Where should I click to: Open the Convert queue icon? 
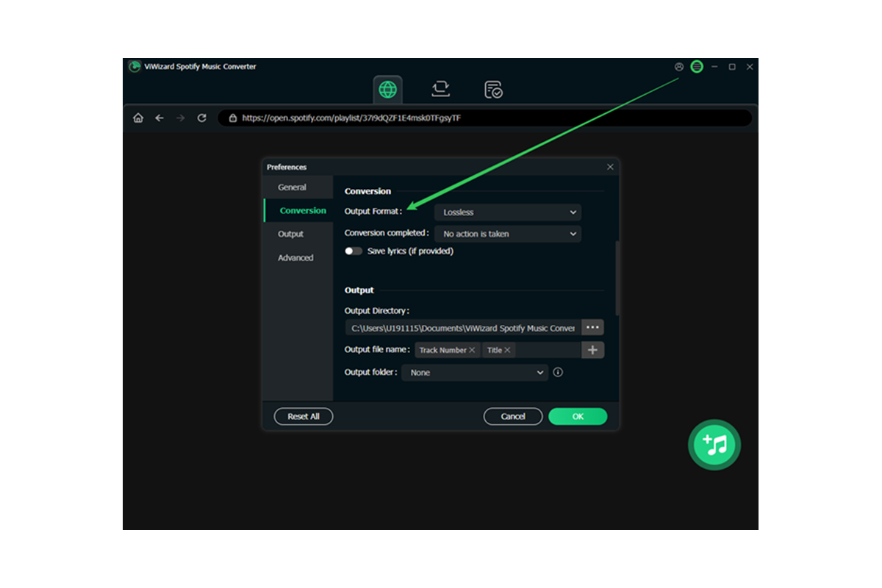(440, 87)
